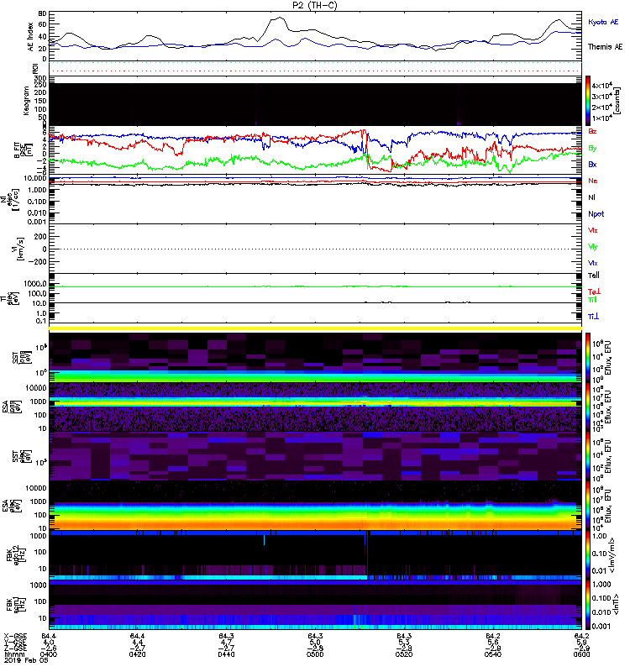Click the 4×10⁴ tick on Keogram color bar

(x=602, y=86)
